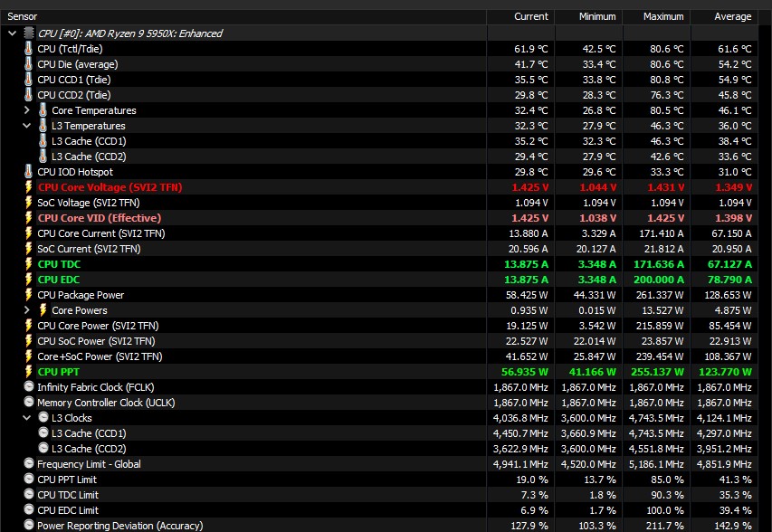This screenshot has width=772, height=532.
Task: Select the CPU Core Voltage (SVI2 TFN) label
Action: tap(110, 187)
